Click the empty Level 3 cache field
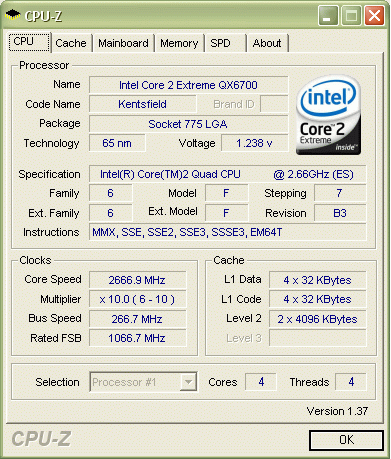 point(317,338)
